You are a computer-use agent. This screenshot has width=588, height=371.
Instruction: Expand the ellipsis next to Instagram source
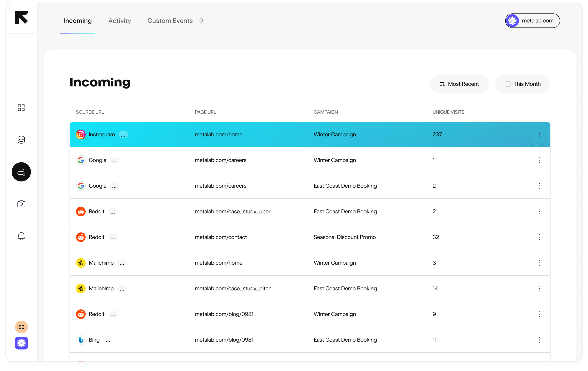point(123,135)
